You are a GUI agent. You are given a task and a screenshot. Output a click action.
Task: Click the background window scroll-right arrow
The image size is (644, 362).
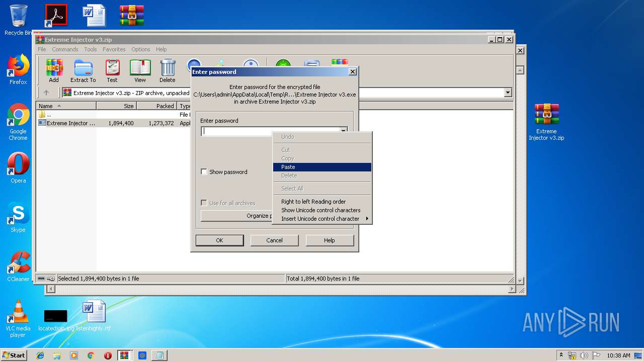point(512,289)
